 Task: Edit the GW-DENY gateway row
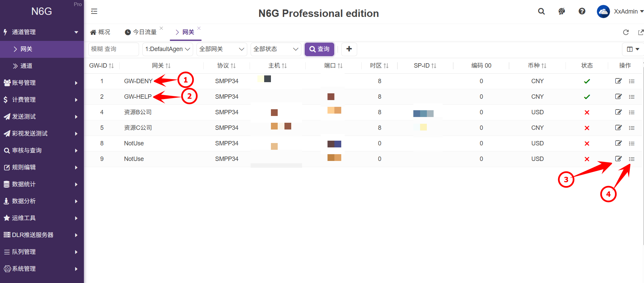618,81
